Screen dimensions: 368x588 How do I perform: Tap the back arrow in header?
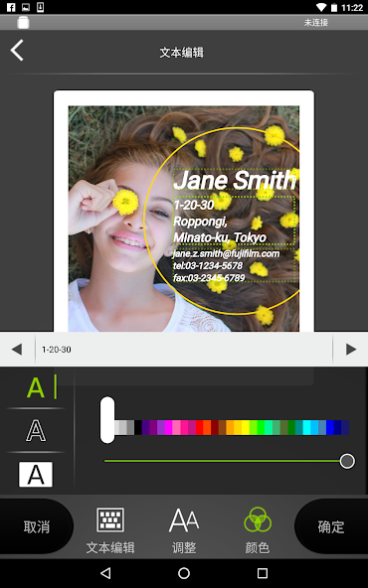pyautogui.click(x=17, y=50)
